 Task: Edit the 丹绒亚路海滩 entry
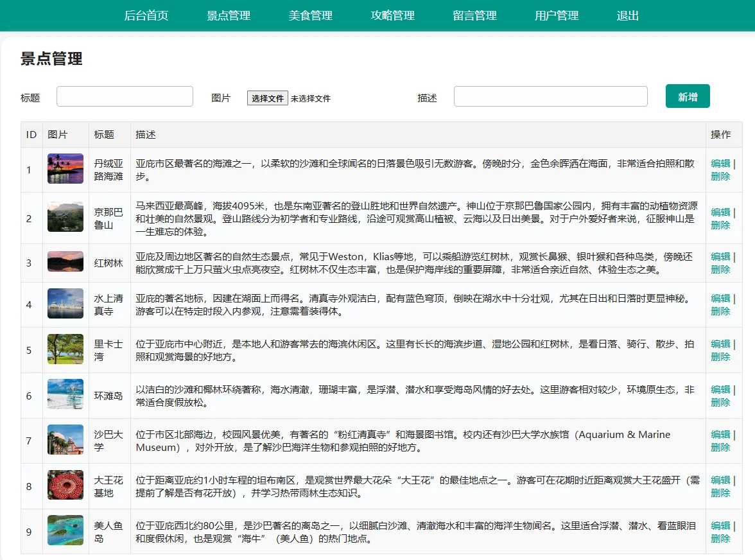tap(720, 163)
